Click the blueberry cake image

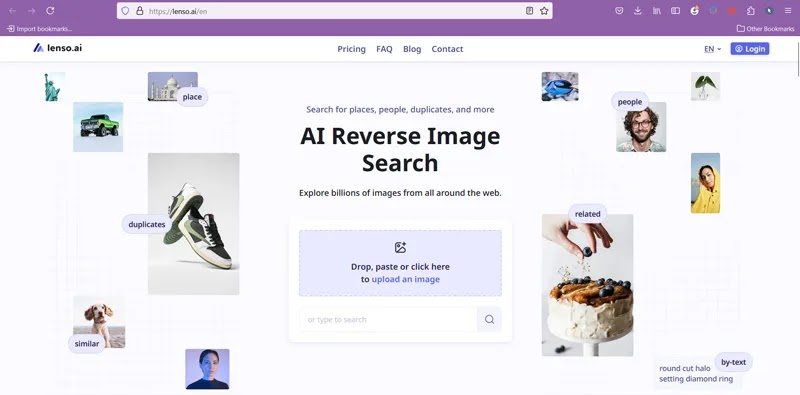pos(587,285)
